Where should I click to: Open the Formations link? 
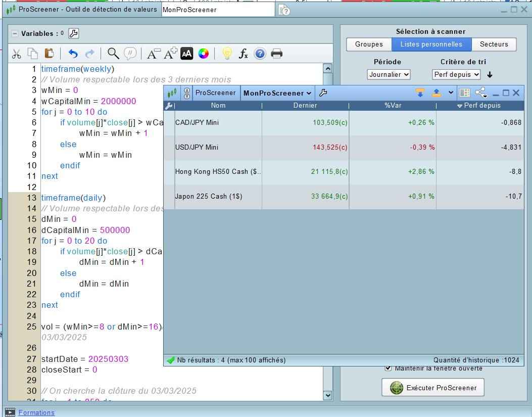point(36,412)
